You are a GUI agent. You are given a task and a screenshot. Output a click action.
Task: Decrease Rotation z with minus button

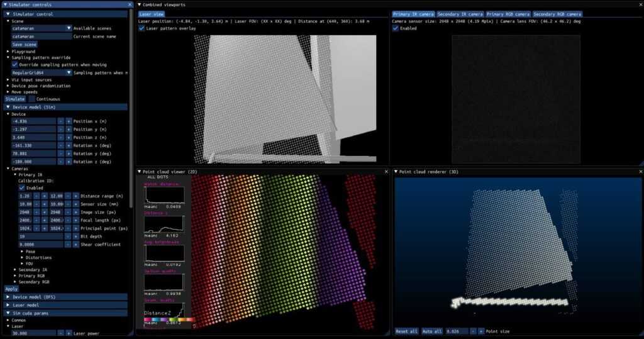pos(60,162)
